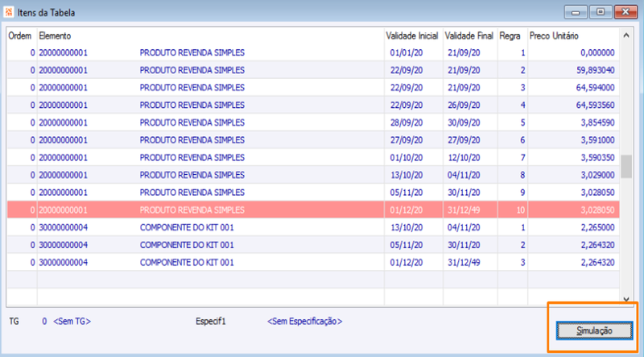Screen dimensions: 644x357
Task: Click the 12/10/20 Validade Final cell
Action: tap(464, 157)
